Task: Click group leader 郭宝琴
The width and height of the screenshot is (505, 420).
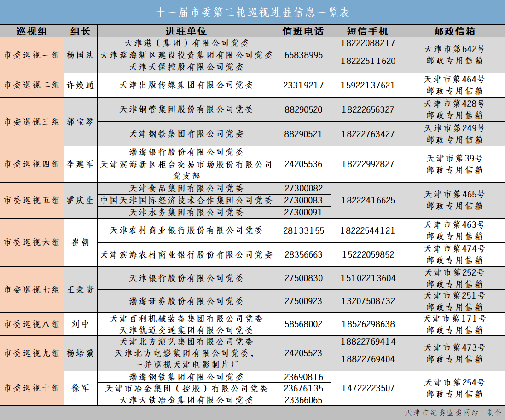Action: (81, 121)
